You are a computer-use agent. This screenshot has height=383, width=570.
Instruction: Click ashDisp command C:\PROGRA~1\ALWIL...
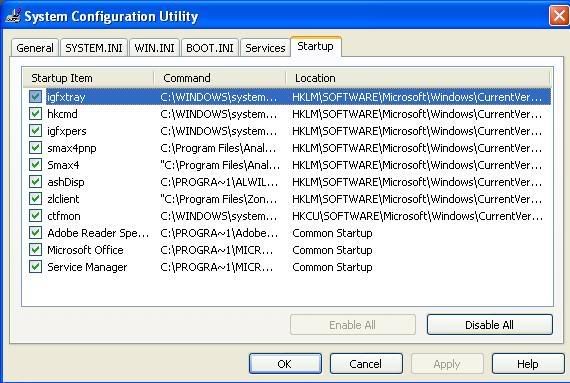tap(219, 182)
